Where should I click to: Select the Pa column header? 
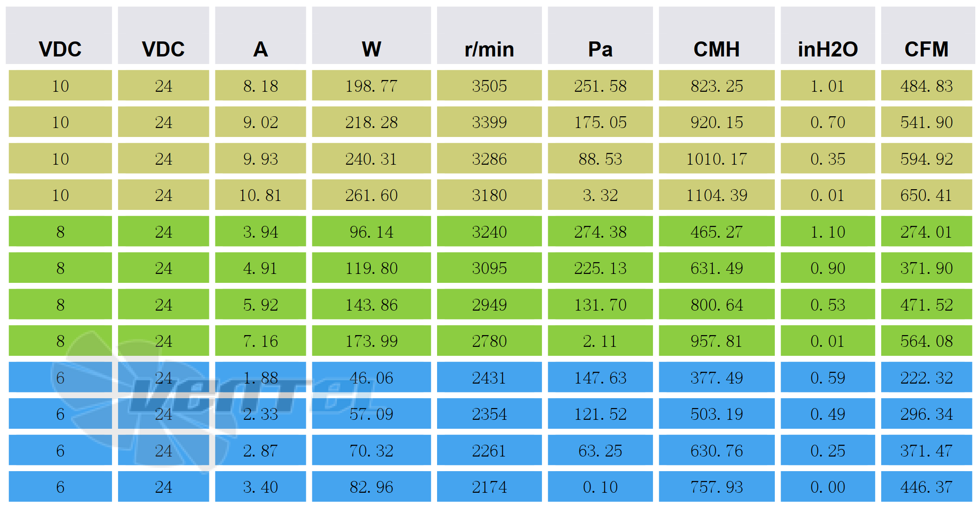click(600, 49)
